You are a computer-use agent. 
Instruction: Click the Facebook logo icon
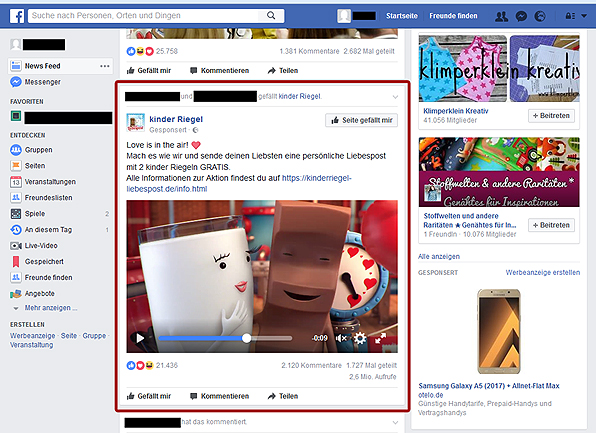point(17,16)
